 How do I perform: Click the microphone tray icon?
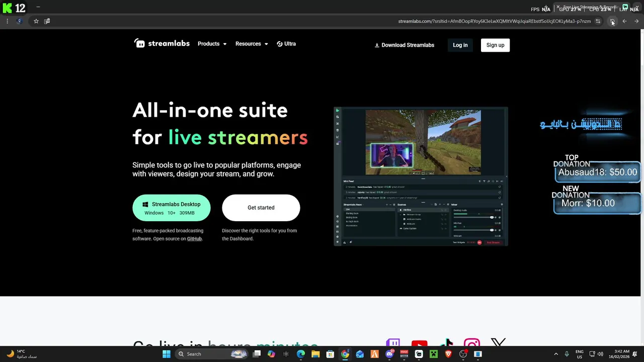[567, 354]
